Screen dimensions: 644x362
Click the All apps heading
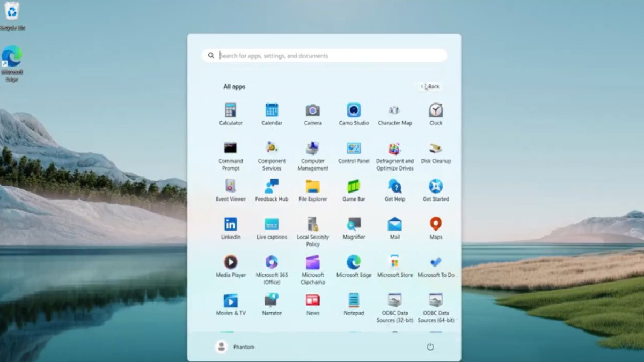[x=235, y=86]
